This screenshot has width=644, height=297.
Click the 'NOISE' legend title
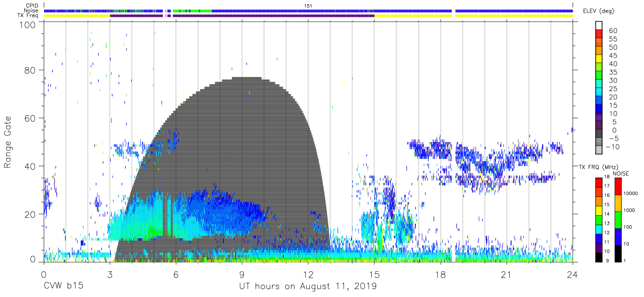coord(620,173)
